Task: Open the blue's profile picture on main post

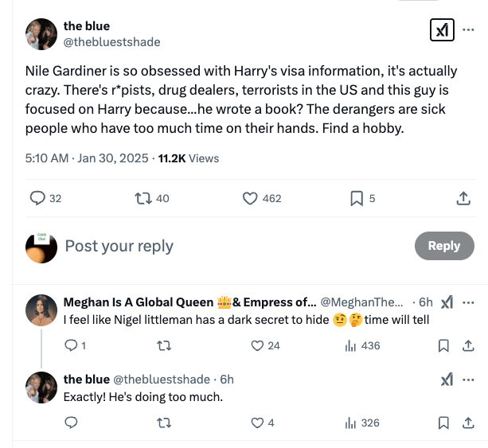Action: point(41,34)
